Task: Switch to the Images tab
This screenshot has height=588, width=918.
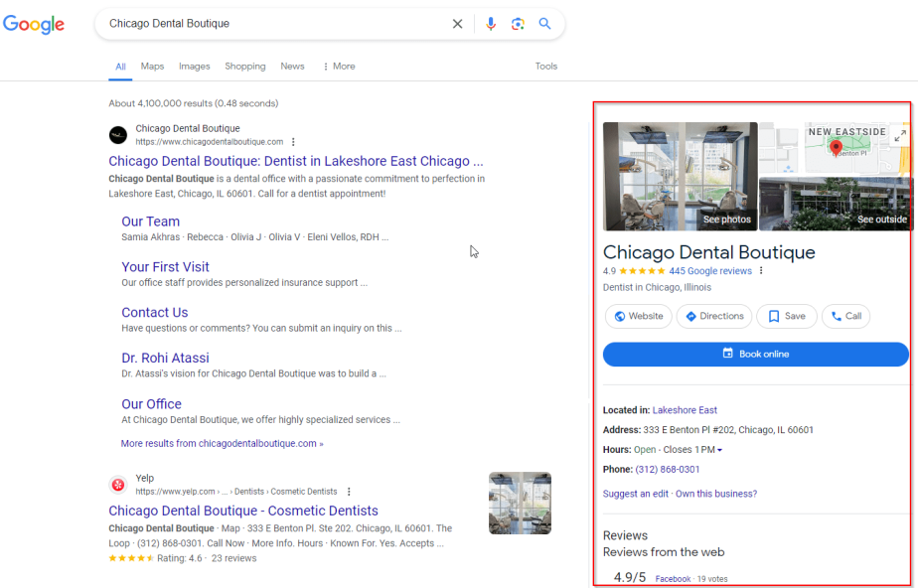Action: pos(195,67)
